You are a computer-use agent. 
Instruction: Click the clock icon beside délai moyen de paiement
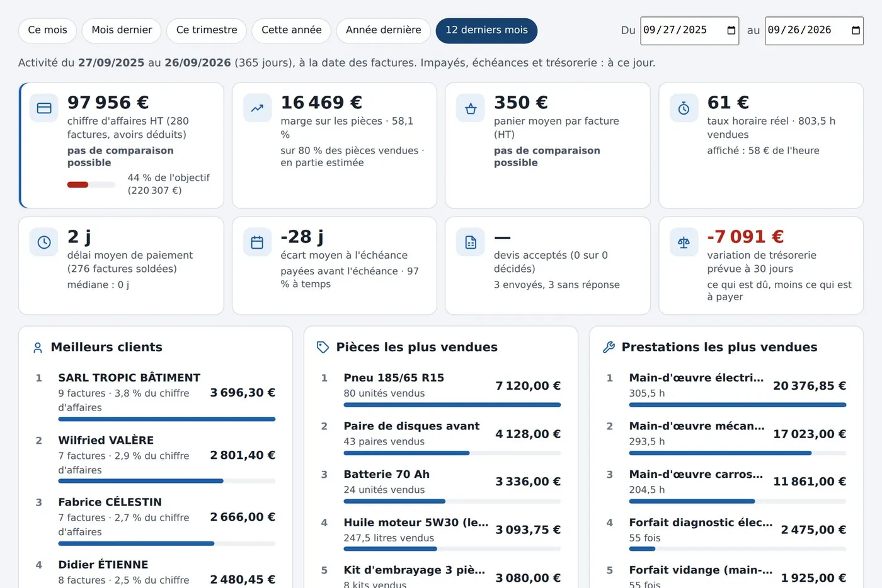[44, 242]
